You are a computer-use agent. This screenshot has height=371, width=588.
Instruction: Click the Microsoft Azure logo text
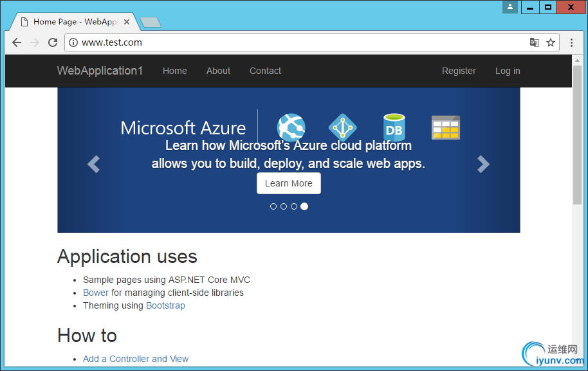pos(183,128)
